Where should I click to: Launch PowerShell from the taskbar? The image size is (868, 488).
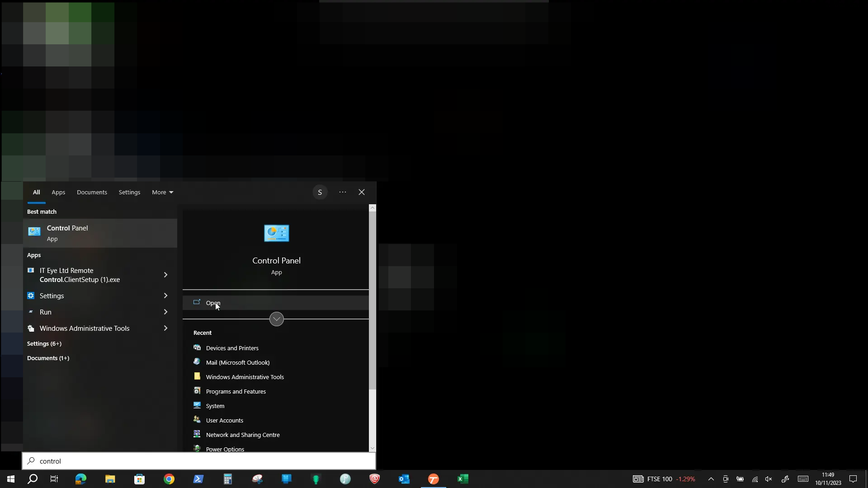click(x=198, y=479)
